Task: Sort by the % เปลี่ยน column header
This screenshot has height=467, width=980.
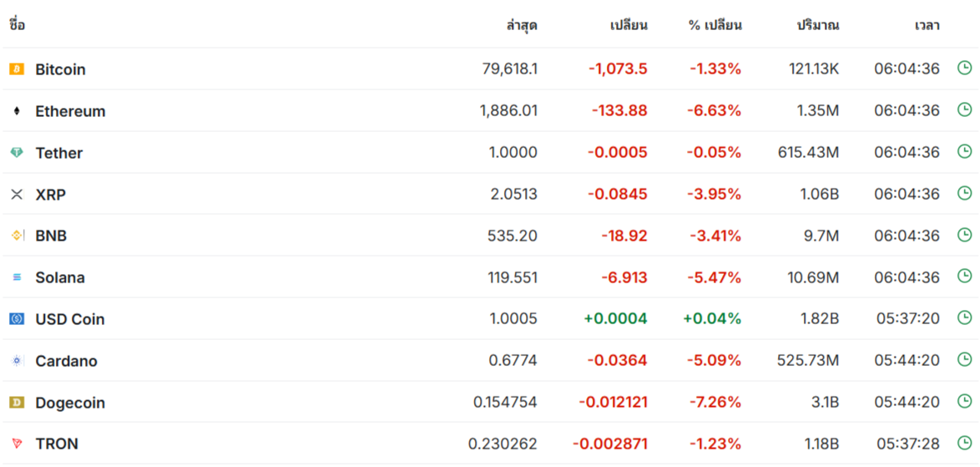Action: tap(715, 26)
